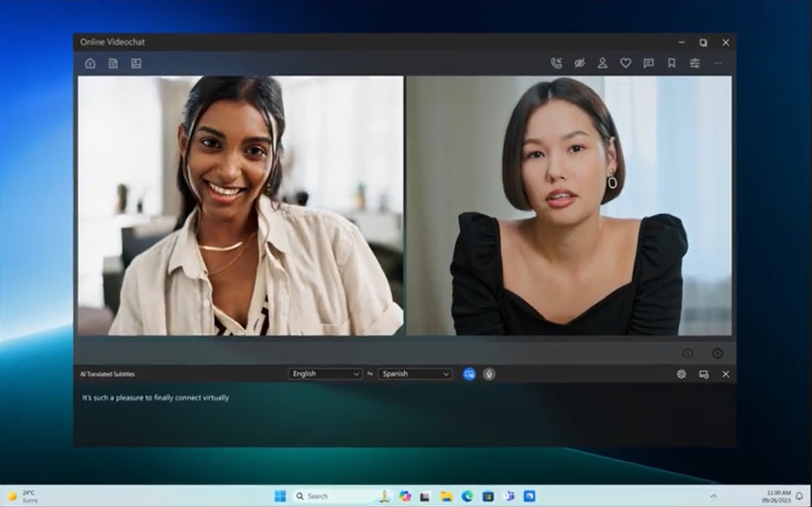Image resolution: width=812 pixels, height=507 pixels.
Task: Bookmark this video call
Action: tap(671, 63)
